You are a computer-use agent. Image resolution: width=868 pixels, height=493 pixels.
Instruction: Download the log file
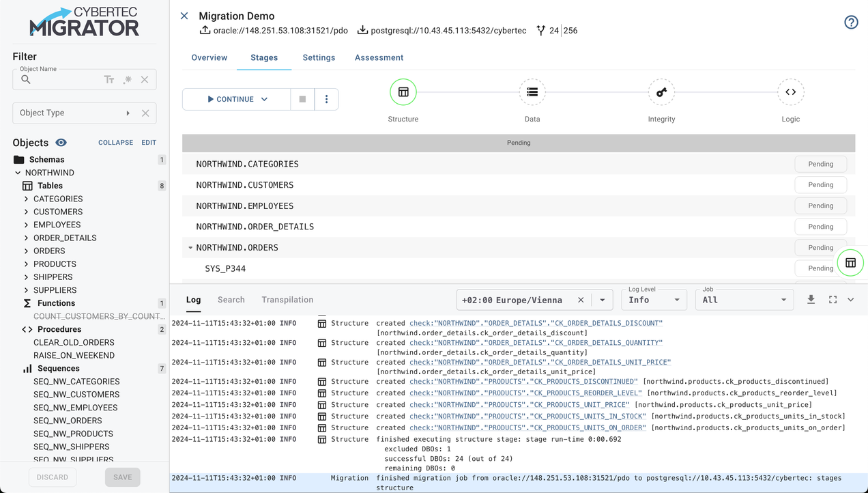click(811, 300)
